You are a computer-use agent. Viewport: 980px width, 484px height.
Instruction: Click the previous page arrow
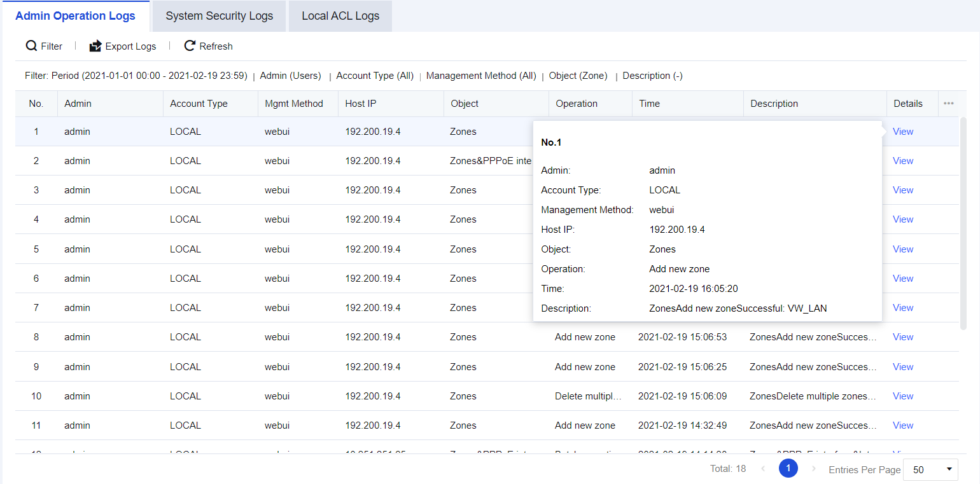click(763, 469)
